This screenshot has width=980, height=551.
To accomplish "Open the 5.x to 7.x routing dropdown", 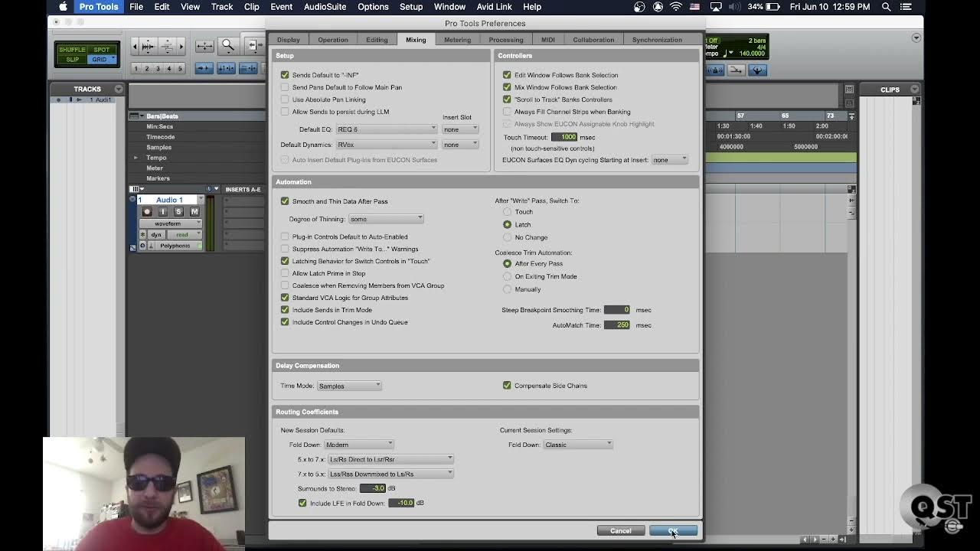I will pyautogui.click(x=390, y=459).
